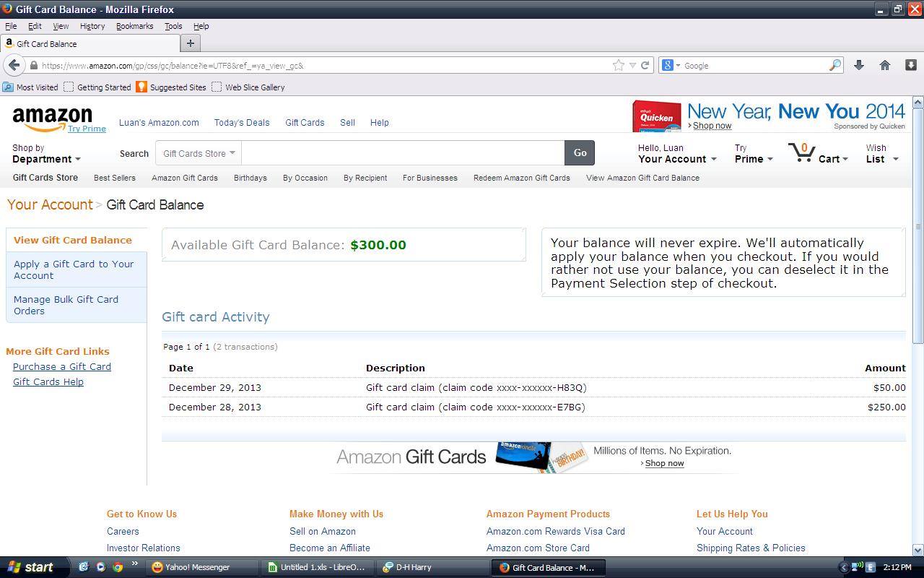Open the Best Sellers nav link
The height and width of the screenshot is (578, 924).
[115, 178]
